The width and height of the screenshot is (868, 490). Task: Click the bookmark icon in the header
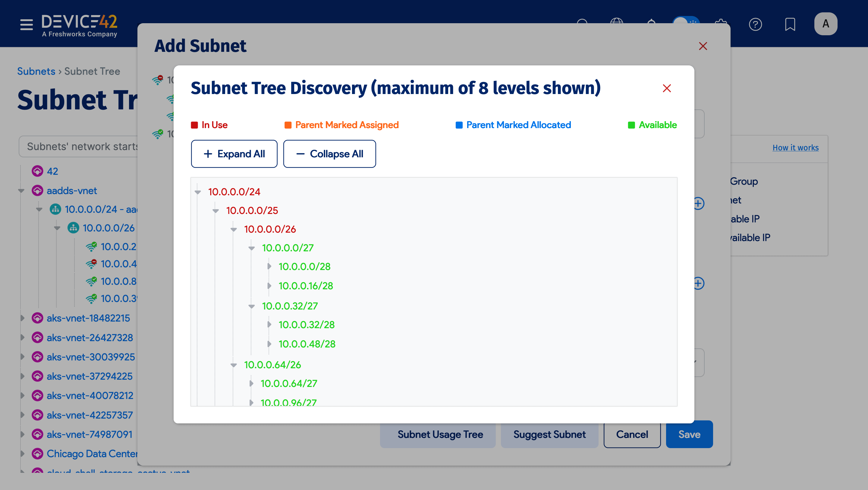click(790, 24)
